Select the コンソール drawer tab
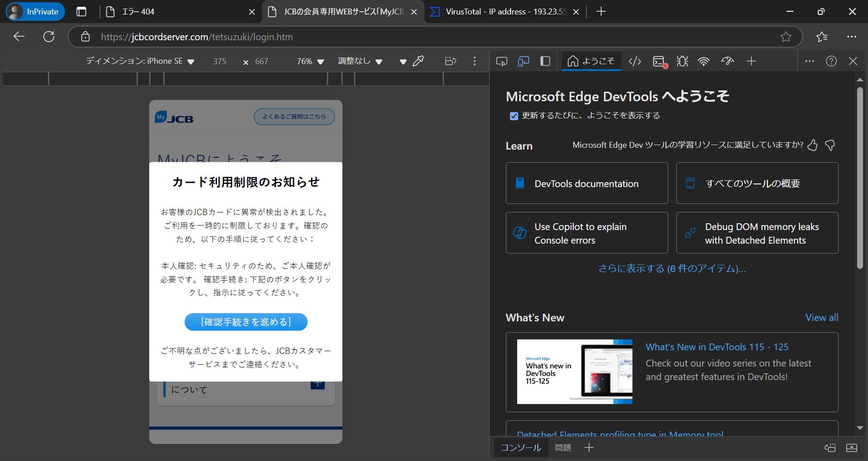 click(x=521, y=447)
